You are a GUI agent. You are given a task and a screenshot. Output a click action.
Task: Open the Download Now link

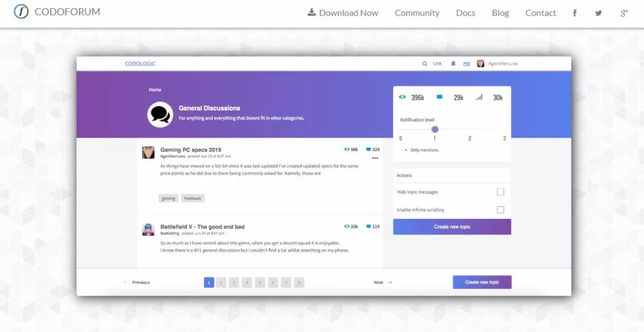coord(343,13)
